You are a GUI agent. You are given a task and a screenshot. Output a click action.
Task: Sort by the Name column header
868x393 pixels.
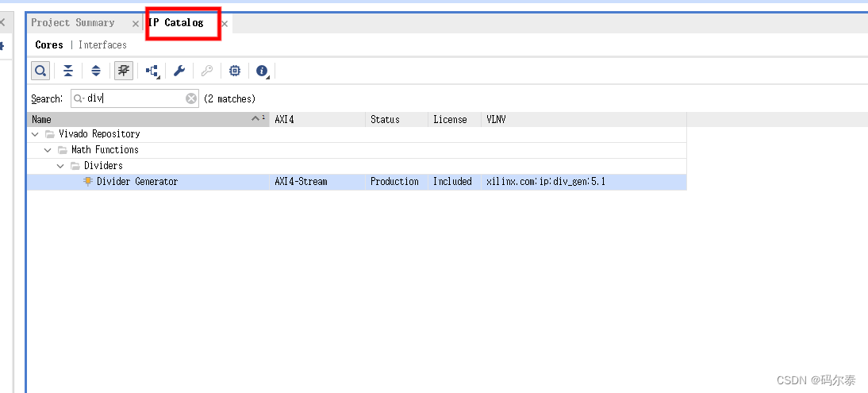pos(148,119)
